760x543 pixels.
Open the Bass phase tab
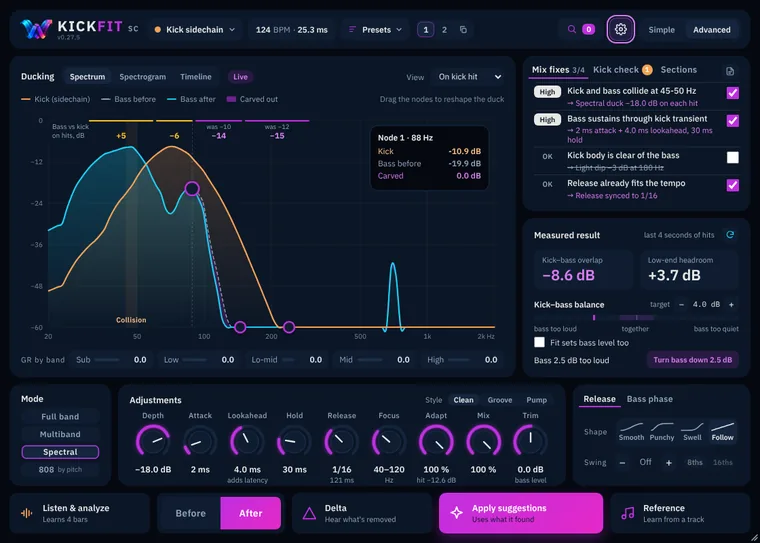point(649,399)
